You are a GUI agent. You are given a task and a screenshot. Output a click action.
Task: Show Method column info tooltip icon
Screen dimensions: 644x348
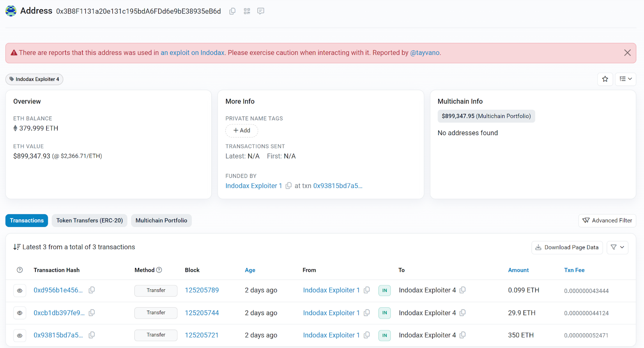[x=159, y=270]
